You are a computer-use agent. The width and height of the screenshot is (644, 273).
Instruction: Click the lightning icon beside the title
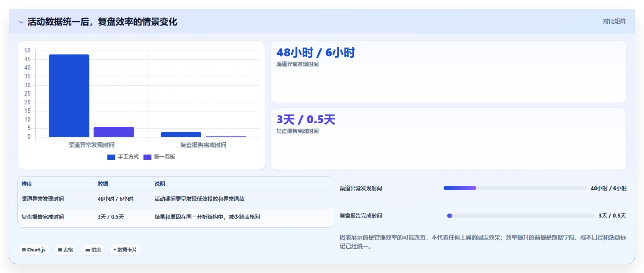coord(21,22)
